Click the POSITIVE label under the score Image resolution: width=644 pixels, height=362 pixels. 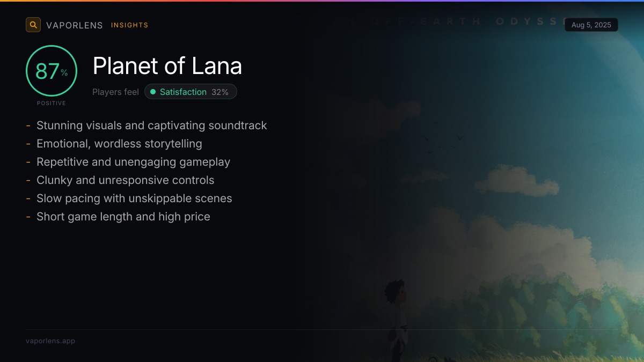[52, 103]
